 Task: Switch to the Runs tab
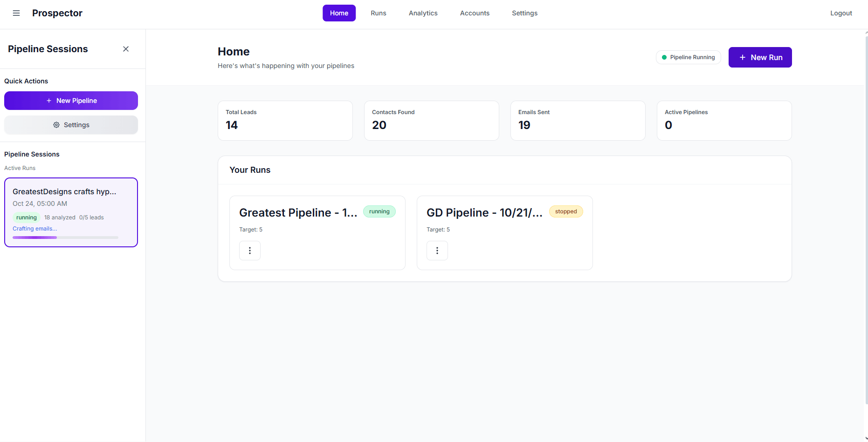(378, 13)
